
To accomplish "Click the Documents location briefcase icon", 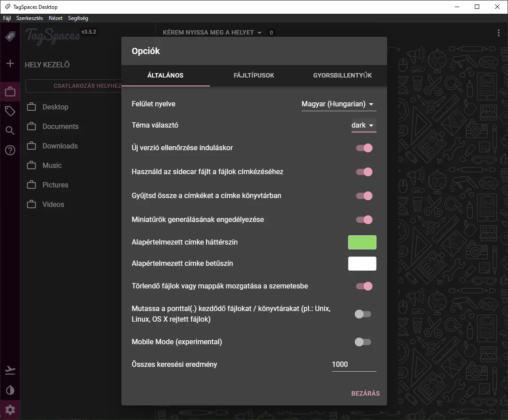I will tap(31, 126).
